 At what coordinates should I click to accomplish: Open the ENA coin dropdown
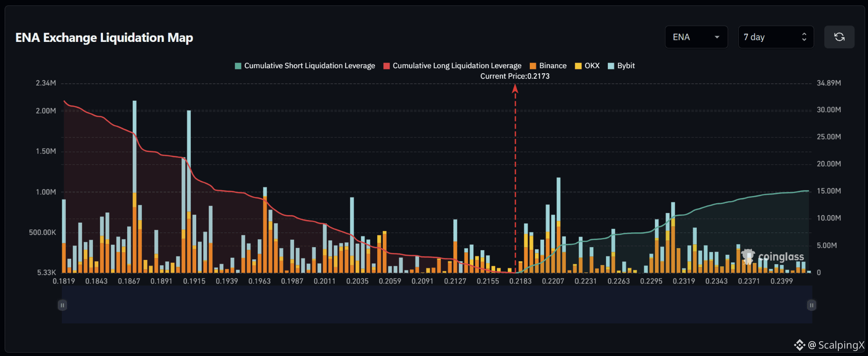(696, 37)
